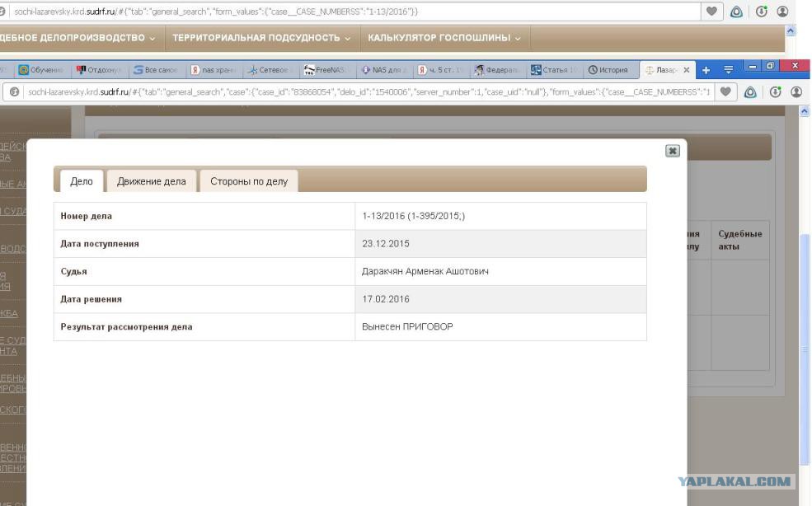Switch to the Сетевое browser tab

point(269,70)
